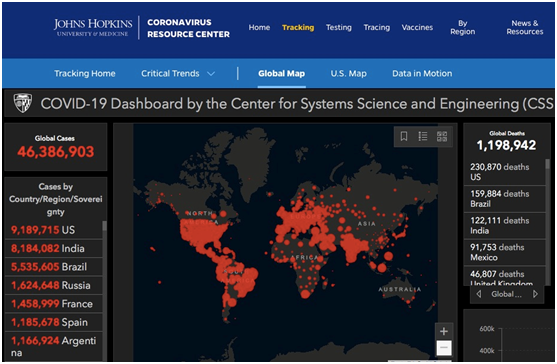
Task: Select Brazil deaths entry
Action: tap(504, 199)
